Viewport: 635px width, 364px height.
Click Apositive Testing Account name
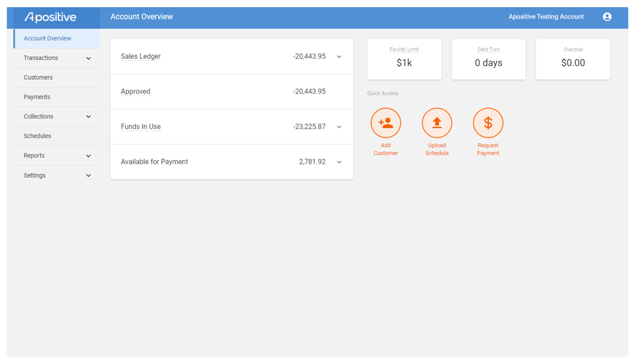click(546, 17)
